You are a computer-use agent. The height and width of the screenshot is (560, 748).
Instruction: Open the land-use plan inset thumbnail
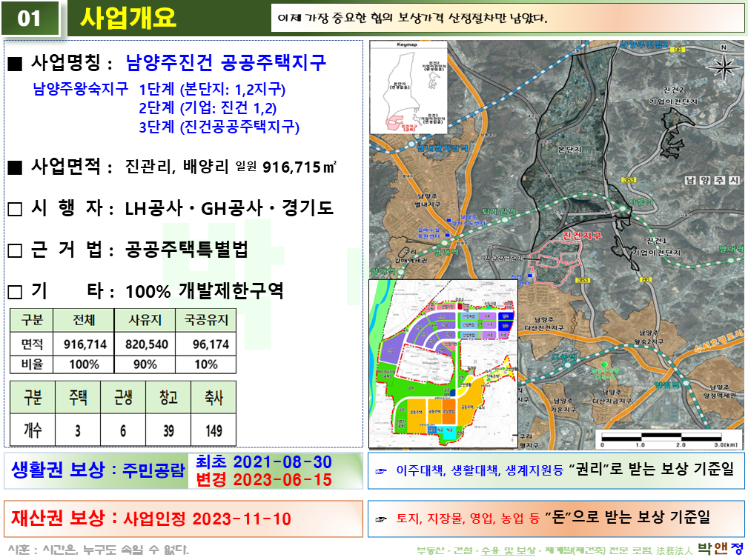tap(443, 364)
